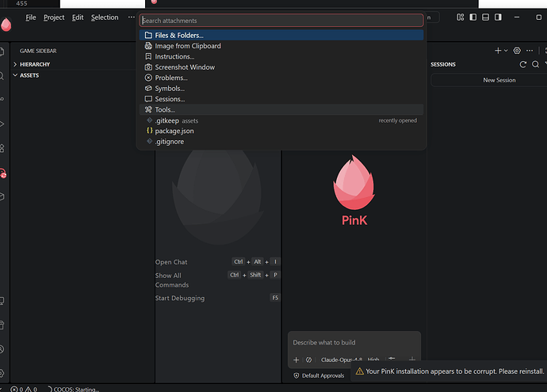Click the plus new chat icon

(498, 51)
